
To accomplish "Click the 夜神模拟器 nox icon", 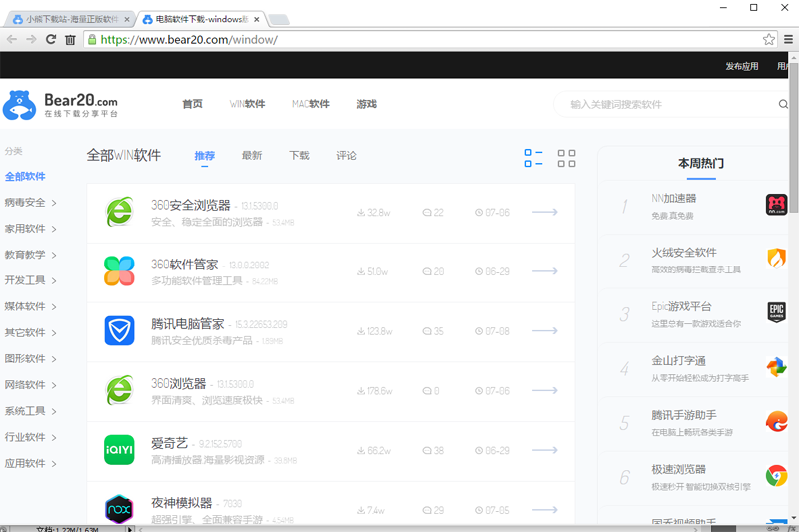I will coord(119,509).
